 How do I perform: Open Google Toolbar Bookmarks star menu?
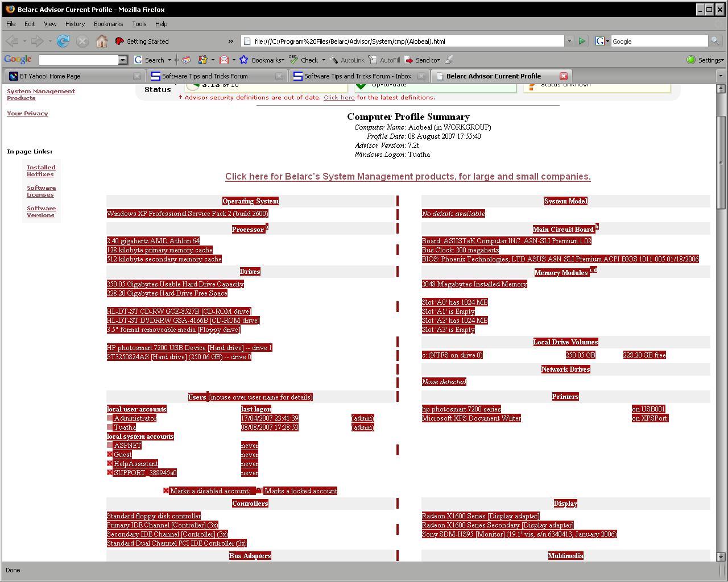(262, 60)
